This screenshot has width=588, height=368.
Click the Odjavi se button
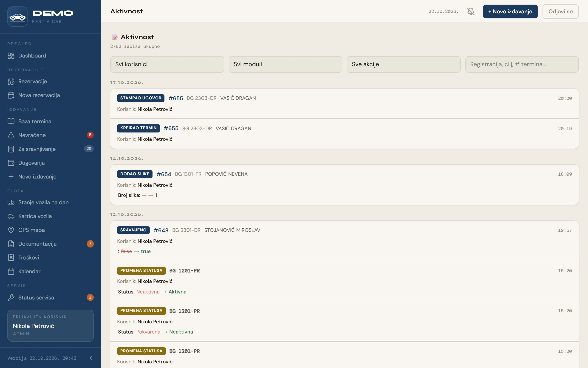pyautogui.click(x=560, y=11)
